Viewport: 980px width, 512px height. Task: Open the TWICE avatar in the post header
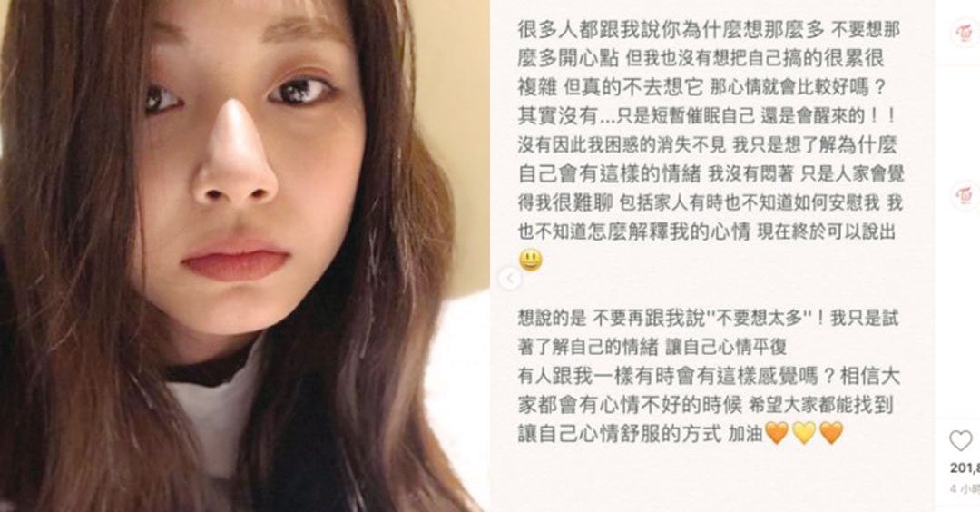tap(966, 33)
